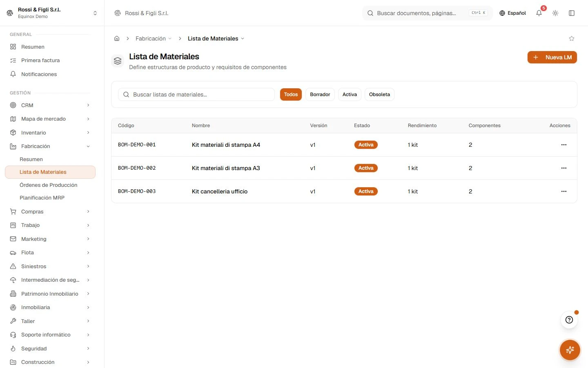Viewport: 588px width, 368px height.
Task: Filter list by Borrador status
Action: (x=320, y=94)
